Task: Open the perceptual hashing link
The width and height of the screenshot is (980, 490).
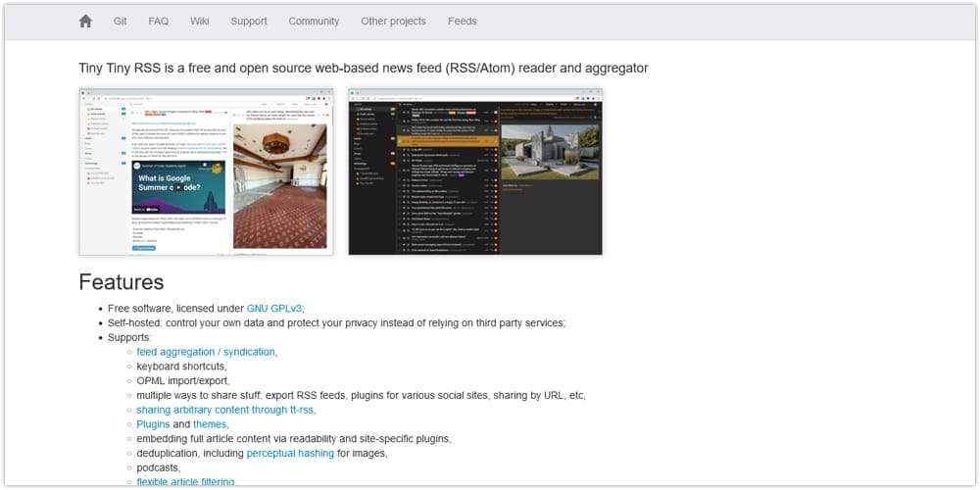Action: pyautogui.click(x=291, y=453)
